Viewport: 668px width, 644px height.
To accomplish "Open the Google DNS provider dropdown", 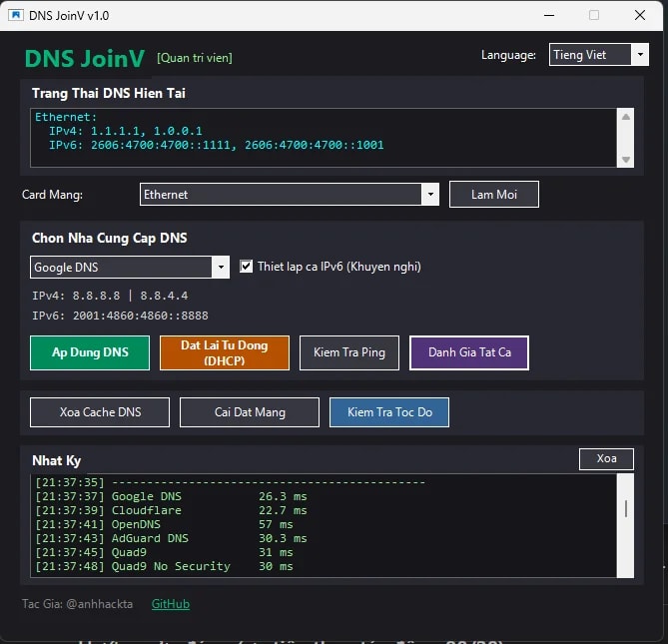I will [x=130, y=268].
